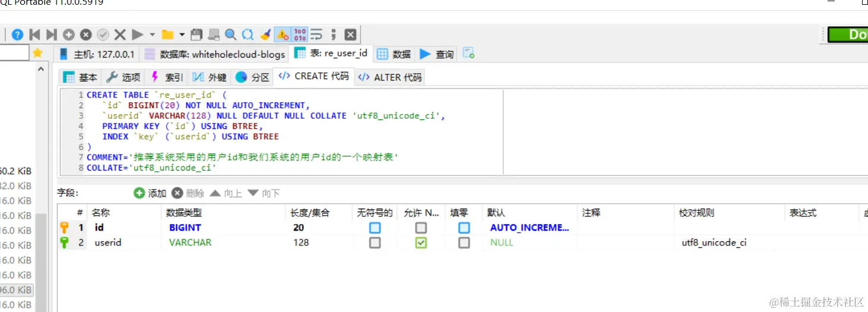Open the 索引 sub-tab

(166, 77)
